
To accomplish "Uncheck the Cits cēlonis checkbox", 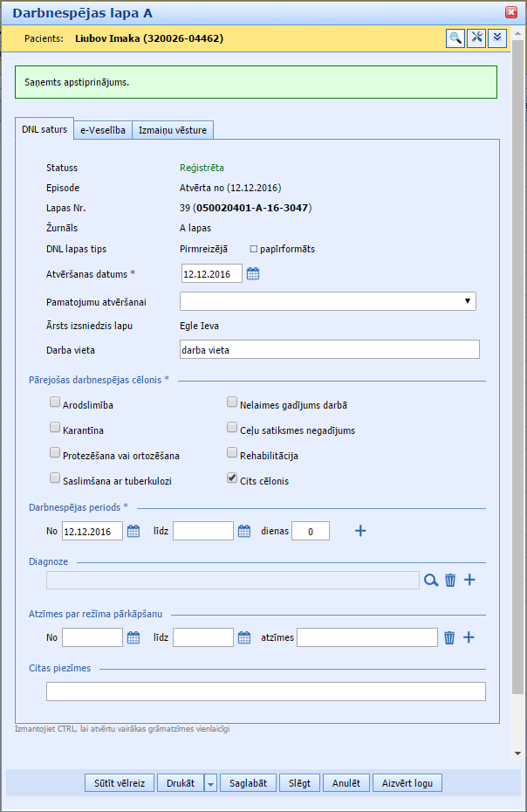I will (x=232, y=478).
